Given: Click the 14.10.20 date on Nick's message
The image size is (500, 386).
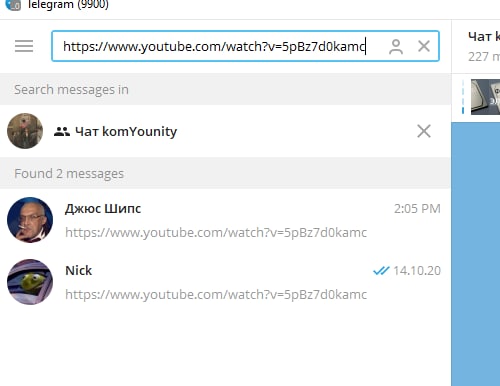Looking at the screenshot, I should (417, 271).
